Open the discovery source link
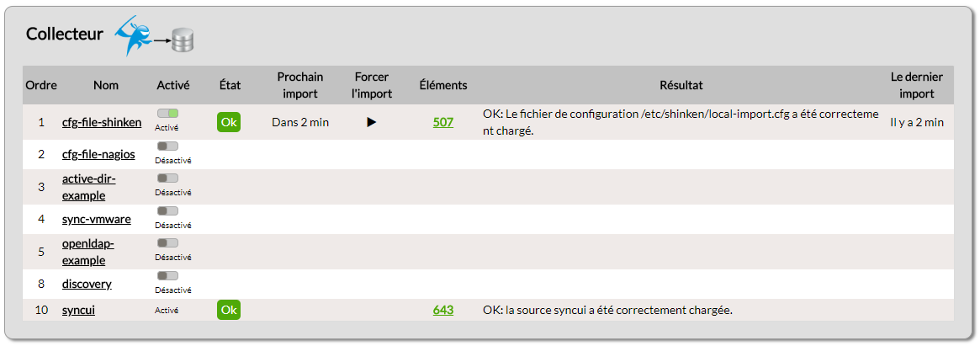980x346 pixels. pyautogui.click(x=87, y=284)
